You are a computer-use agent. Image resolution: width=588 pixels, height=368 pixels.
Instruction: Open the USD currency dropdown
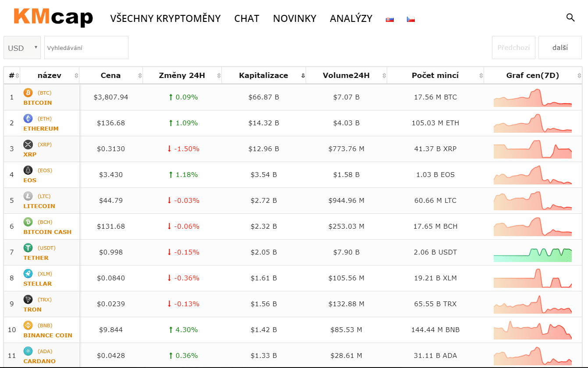coord(22,48)
